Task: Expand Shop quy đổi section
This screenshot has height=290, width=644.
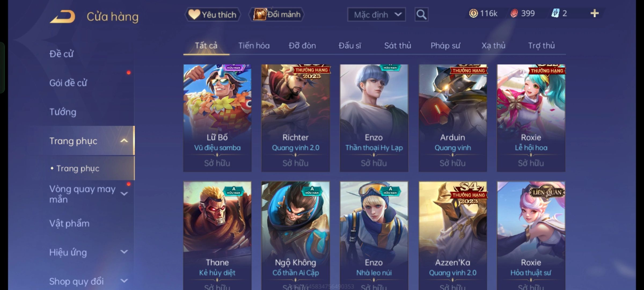Action: coord(124,281)
